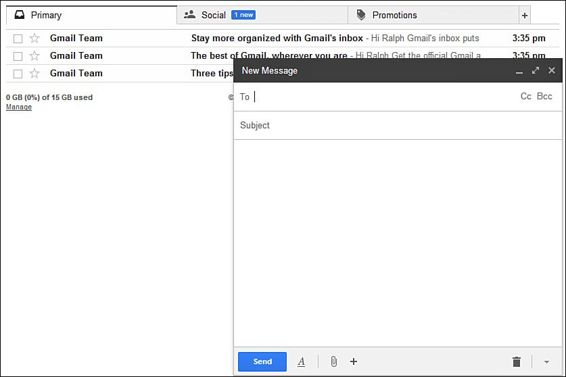The height and width of the screenshot is (377, 566).
Task: Close the New Message window
Action: click(552, 70)
